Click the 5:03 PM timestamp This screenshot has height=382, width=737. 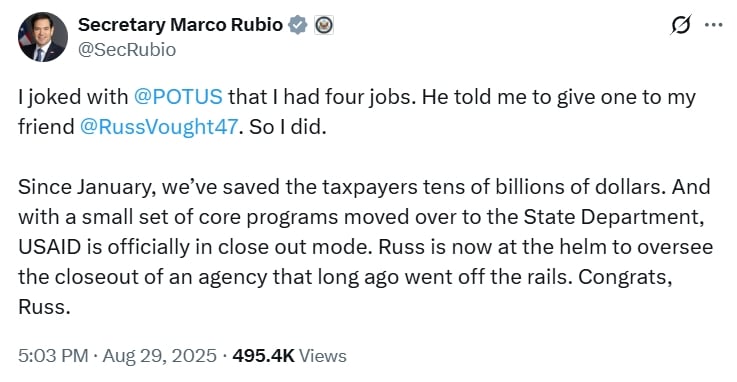coord(53,356)
